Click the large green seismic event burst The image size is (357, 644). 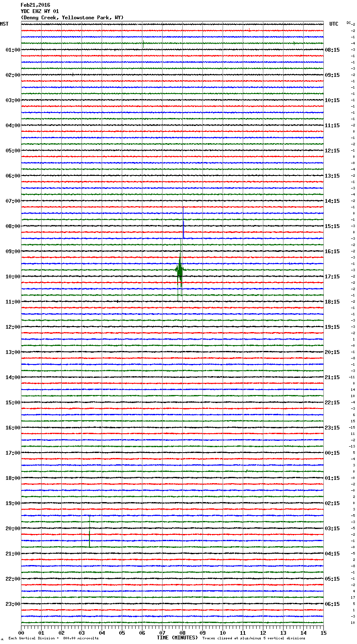pyautogui.click(x=180, y=270)
